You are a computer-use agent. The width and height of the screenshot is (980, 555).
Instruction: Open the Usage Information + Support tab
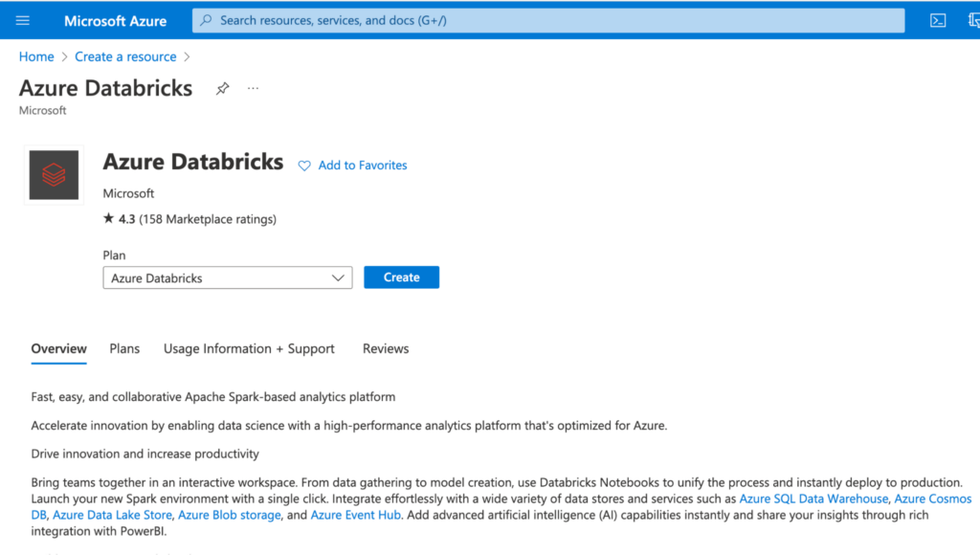pyautogui.click(x=249, y=348)
